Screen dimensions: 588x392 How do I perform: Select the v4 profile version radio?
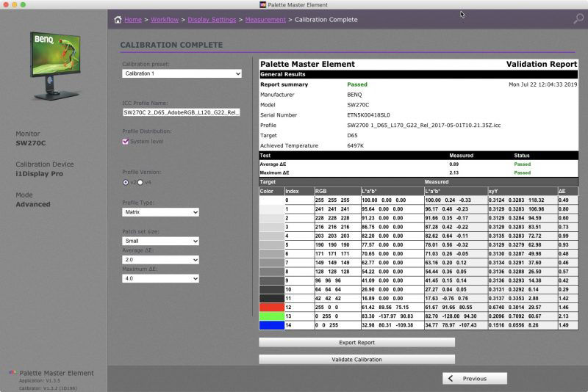[140, 182]
